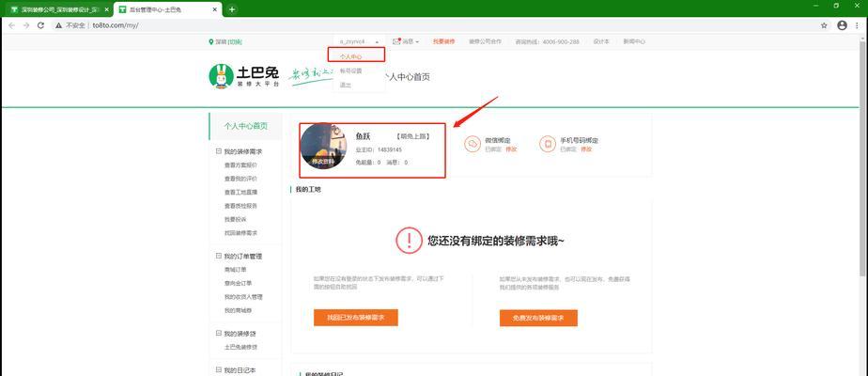The width and height of the screenshot is (868, 376).
Task: Click the 土巴兔 rabbit logo
Action: click(221, 76)
